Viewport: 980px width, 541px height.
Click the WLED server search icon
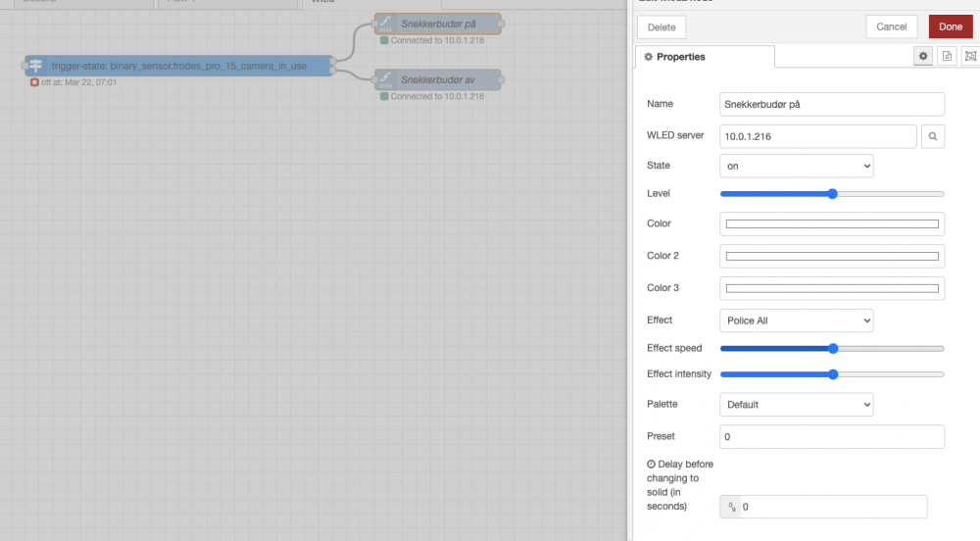click(932, 136)
